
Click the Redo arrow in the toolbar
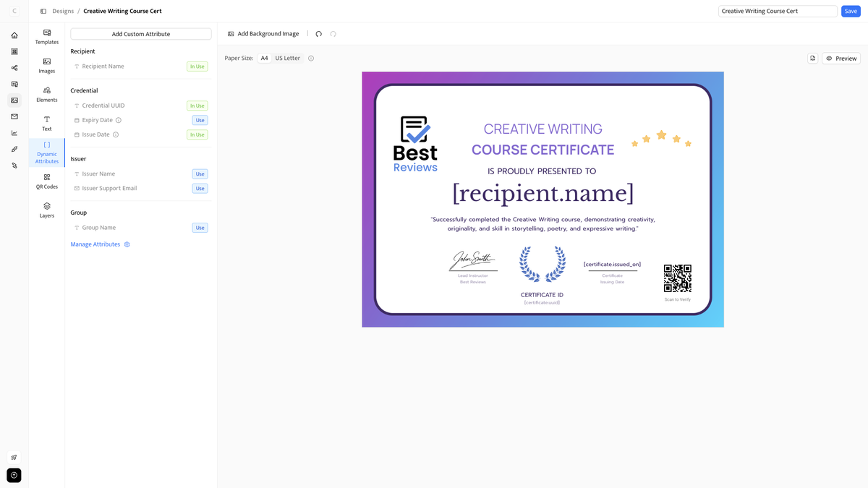click(333, 33)
